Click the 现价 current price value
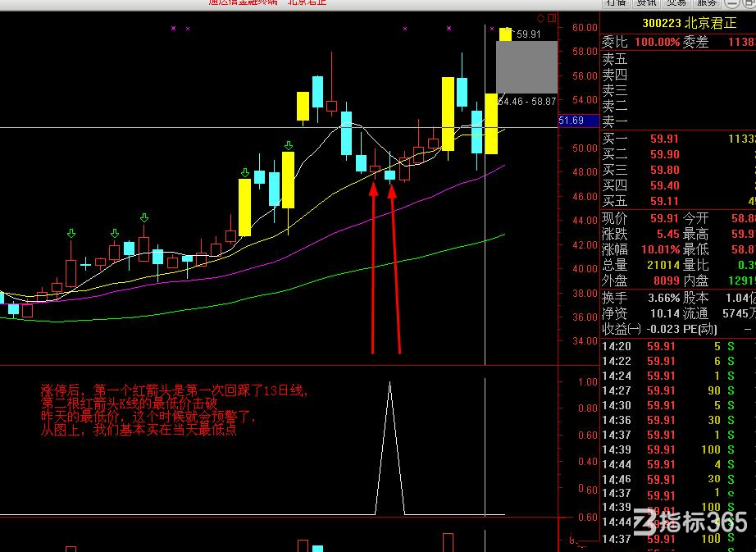This screenshot has height=552, width=756. click(664, 218)
